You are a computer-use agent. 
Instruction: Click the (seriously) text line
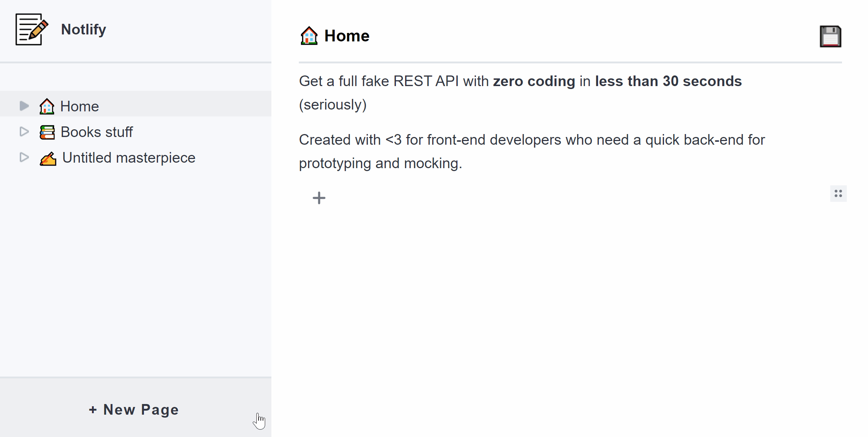333,104
